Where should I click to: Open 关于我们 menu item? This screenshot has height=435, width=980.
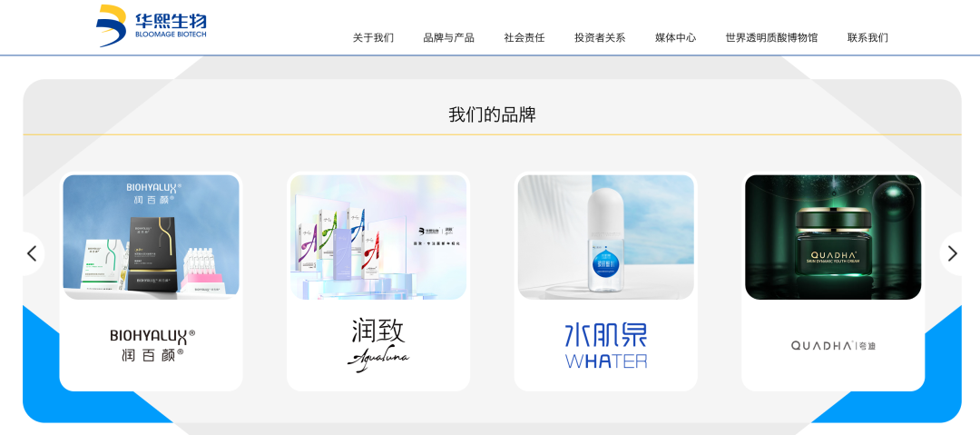373,37
